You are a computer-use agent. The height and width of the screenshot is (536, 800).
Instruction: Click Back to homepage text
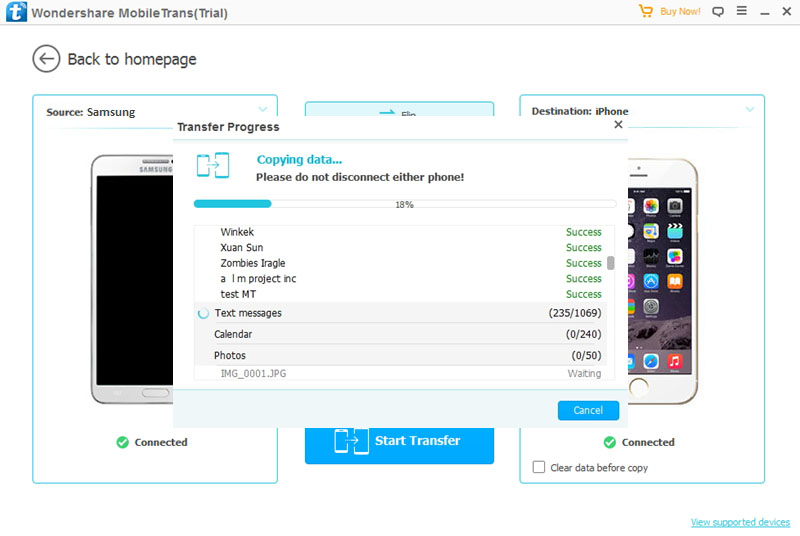tap(132, 59)
